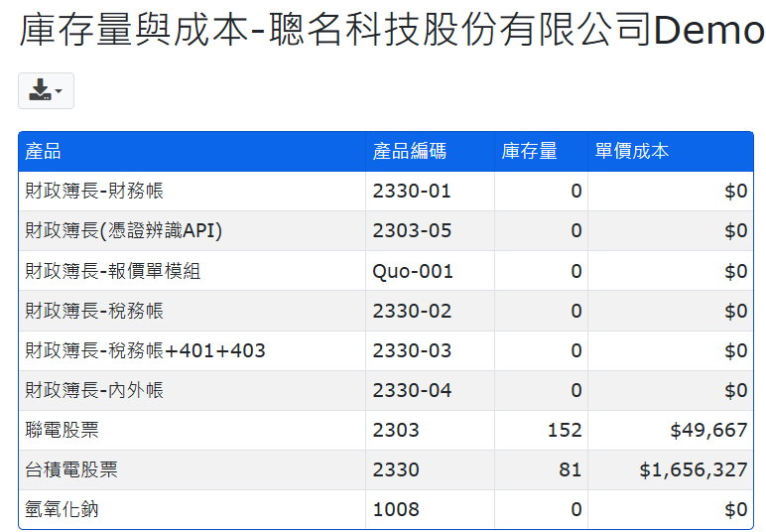Click the 產品 column header

pos(44,152)
